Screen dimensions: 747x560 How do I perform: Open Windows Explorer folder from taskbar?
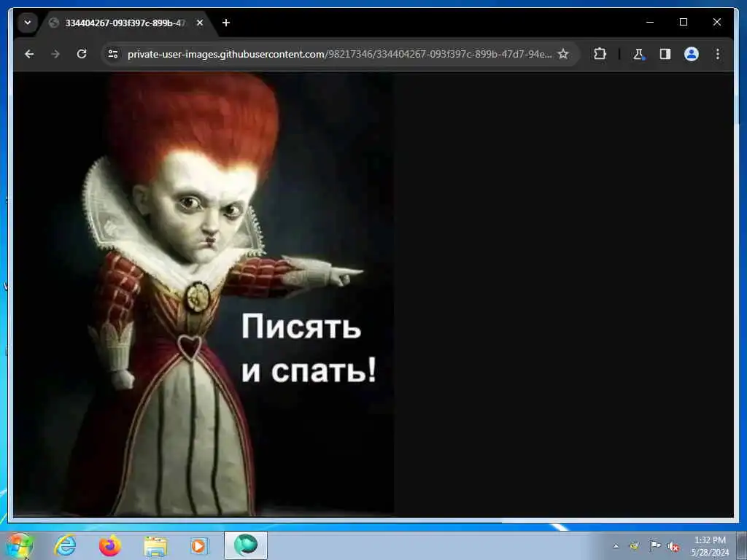155,545
